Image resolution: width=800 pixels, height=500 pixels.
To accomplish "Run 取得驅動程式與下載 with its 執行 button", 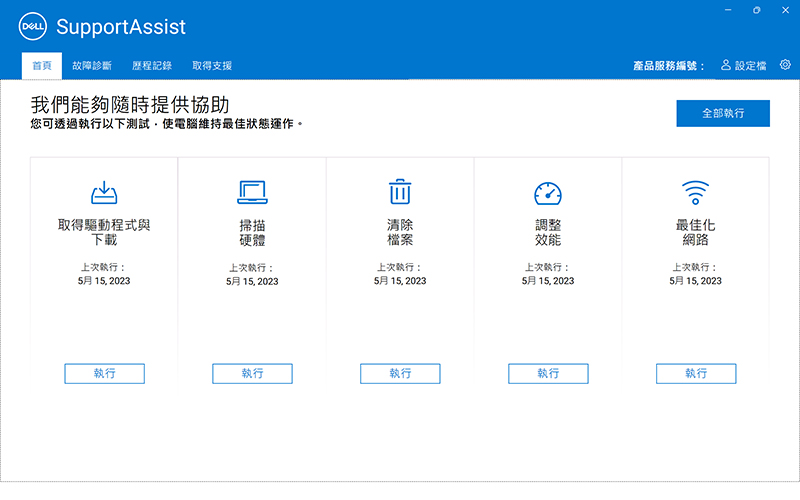I will tap(105, 373).
